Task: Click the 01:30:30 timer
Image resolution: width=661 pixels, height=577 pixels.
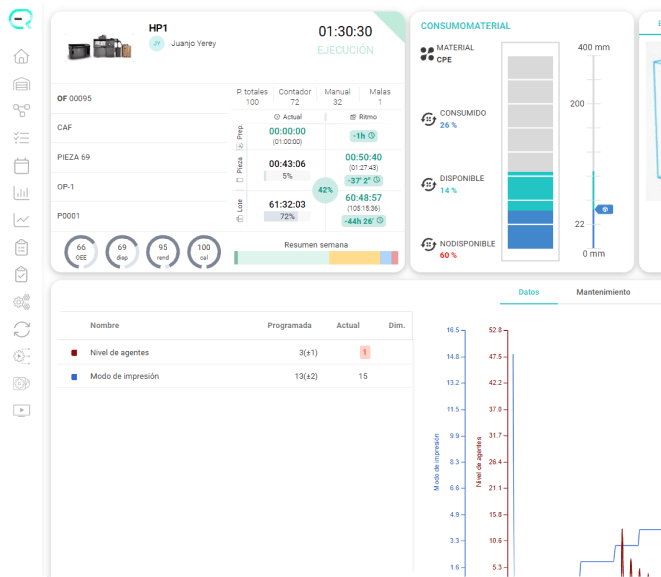Action: (345, 32)
